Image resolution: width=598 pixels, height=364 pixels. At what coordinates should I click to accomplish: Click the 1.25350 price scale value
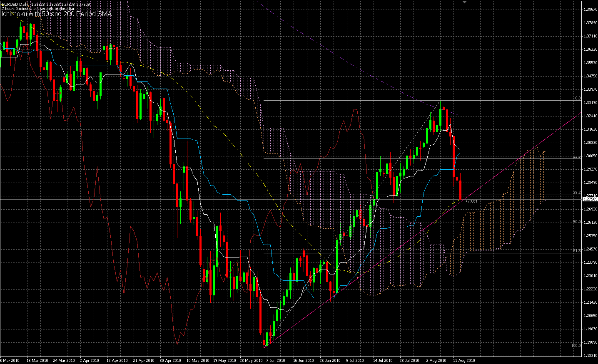(591, 236)
